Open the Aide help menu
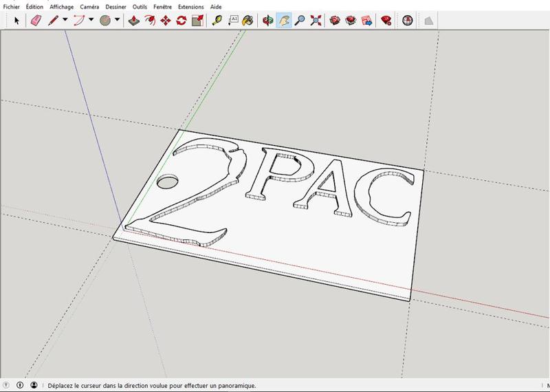 tap(216, 7)
